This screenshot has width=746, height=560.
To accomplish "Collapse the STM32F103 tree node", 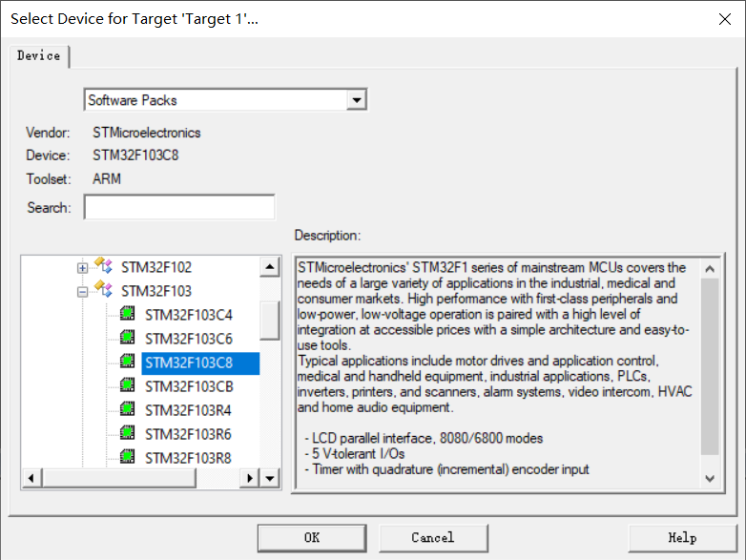I will [x=82, y=292].
